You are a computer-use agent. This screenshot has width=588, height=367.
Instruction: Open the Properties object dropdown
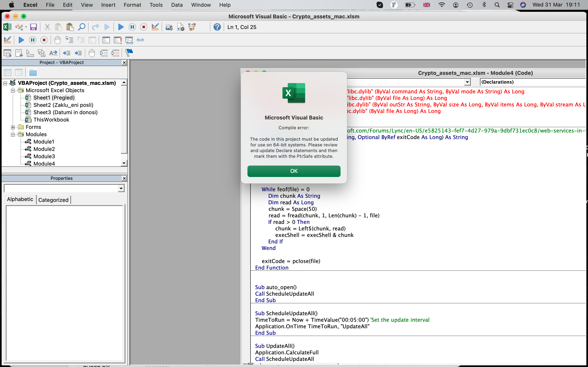(121, 188)
